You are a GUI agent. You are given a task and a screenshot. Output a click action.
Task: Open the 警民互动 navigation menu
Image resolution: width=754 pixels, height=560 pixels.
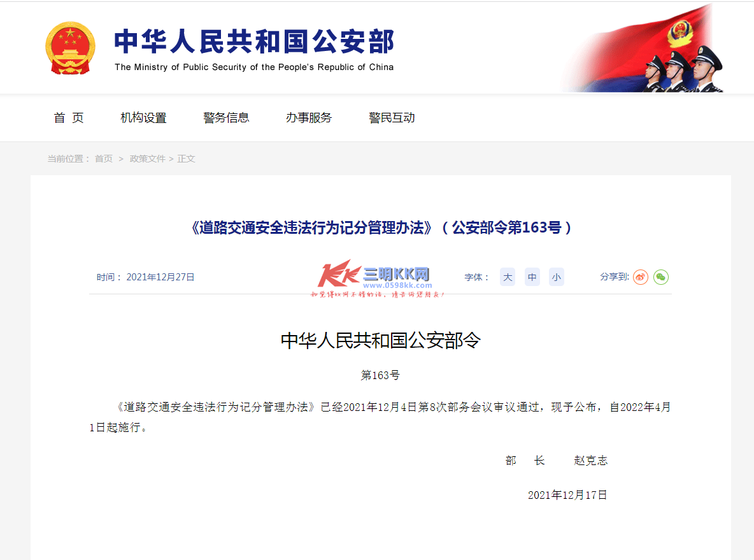point(392,118)
